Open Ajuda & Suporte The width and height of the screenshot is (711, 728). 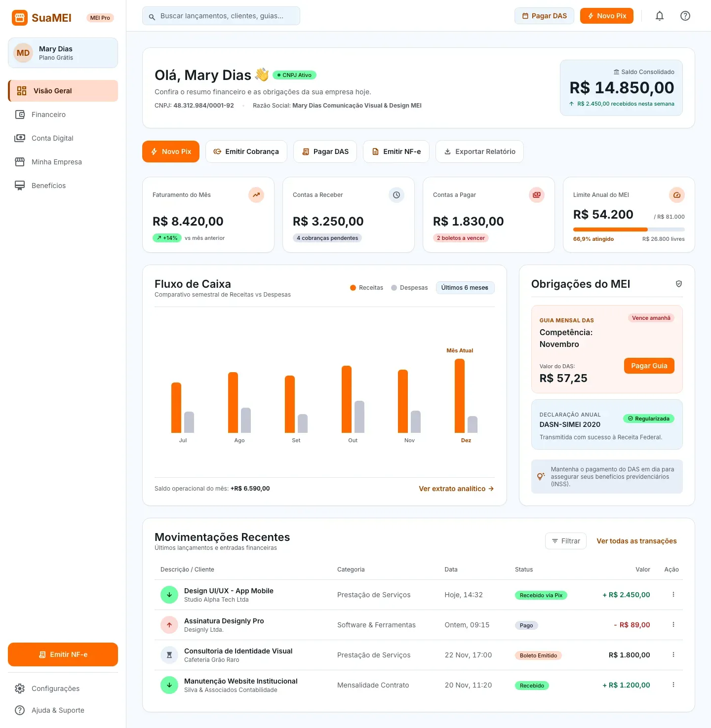click(x=63, y=710)
